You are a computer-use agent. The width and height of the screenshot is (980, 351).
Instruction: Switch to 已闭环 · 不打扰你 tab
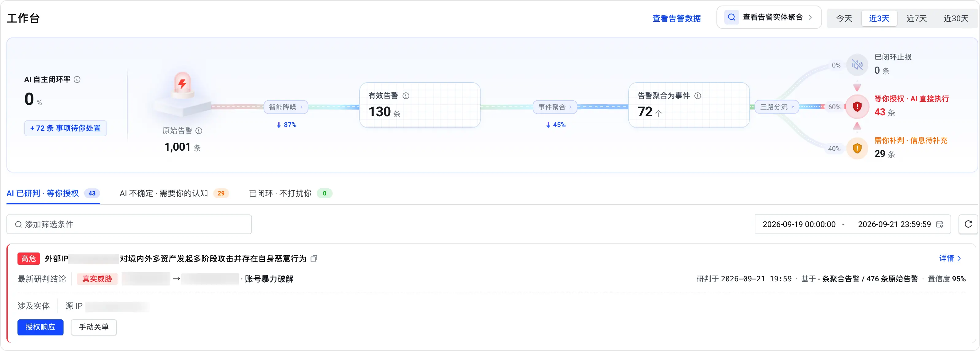tap(290, 194)
